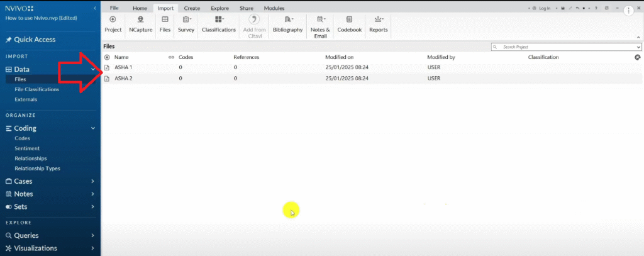
Task: Launch NCapture import
Action: [x=140, y=24]
